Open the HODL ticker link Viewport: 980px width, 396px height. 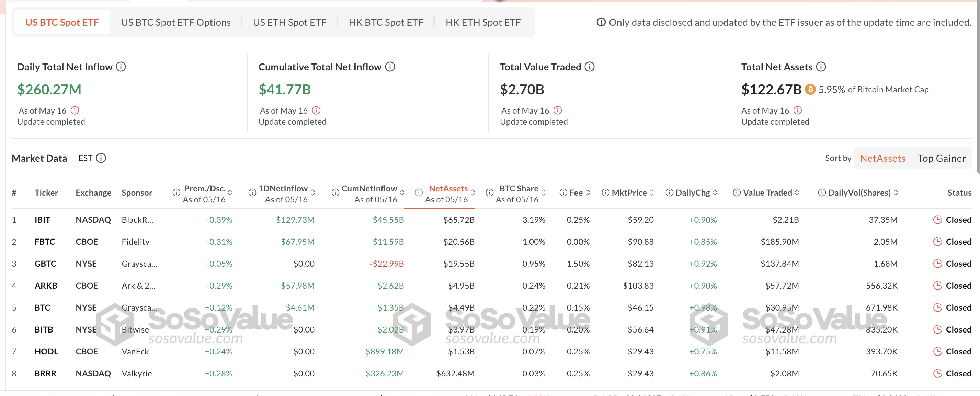(46, 351)
